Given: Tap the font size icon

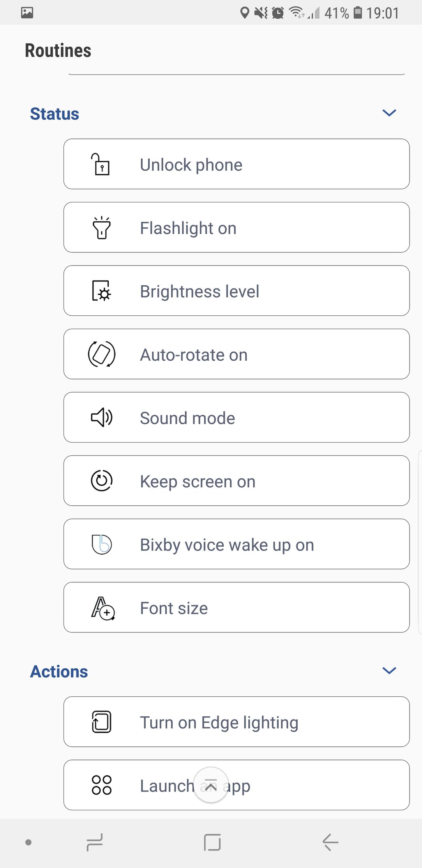Looking at the screenshot, I should 102,608.
